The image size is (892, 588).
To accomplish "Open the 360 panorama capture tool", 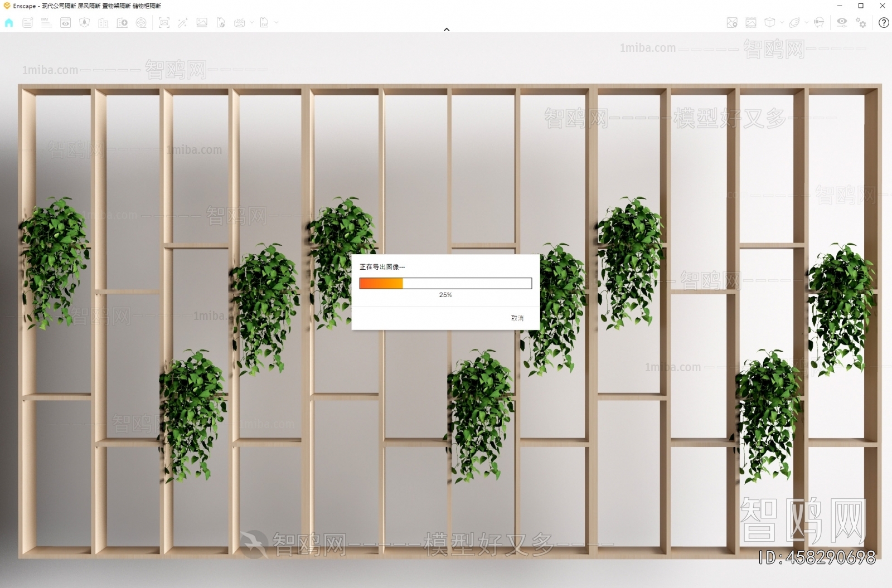I will click(240, 23).
